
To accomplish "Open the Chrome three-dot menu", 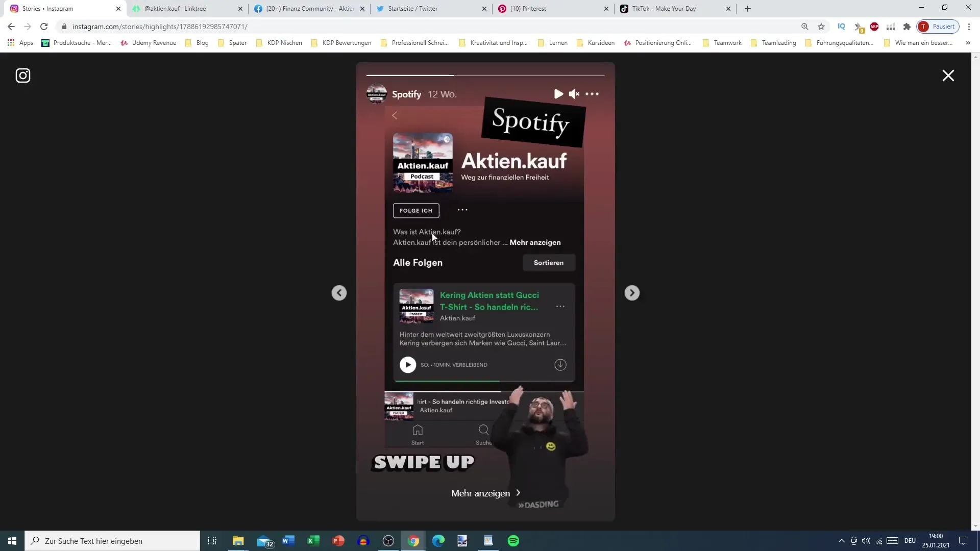I will pos(969,27).
